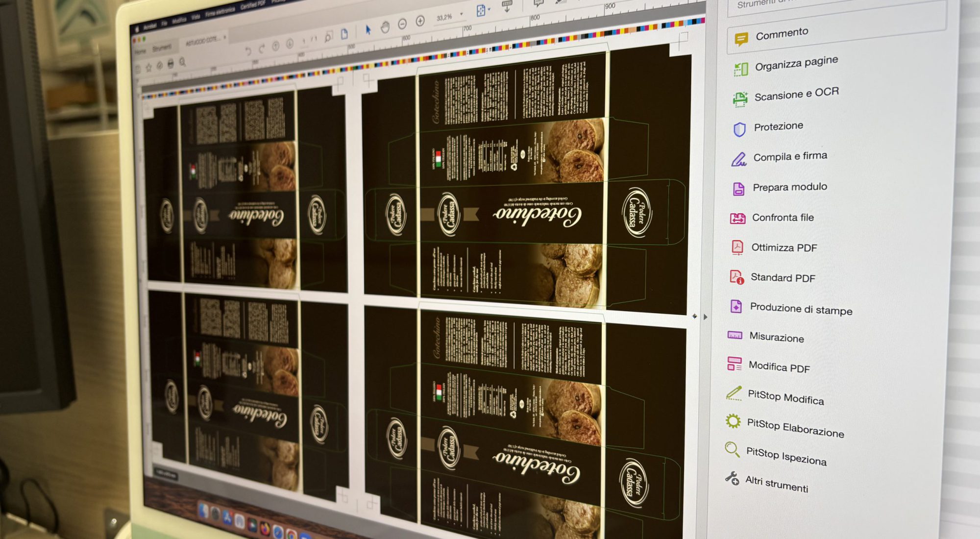The image size is (980, 539).
Task: Select the arrow selection tool
Action: (x=368, y=30)
